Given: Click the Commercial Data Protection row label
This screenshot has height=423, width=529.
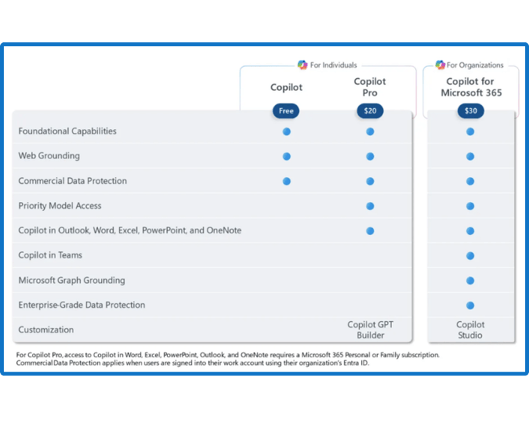Looking at the screenshot, I should coord(73,181).
